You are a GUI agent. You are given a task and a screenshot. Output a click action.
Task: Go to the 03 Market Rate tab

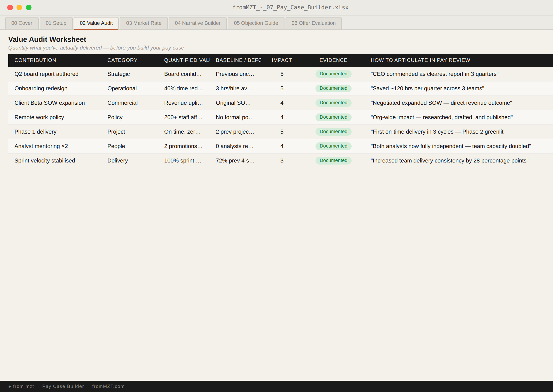(144, 23)
